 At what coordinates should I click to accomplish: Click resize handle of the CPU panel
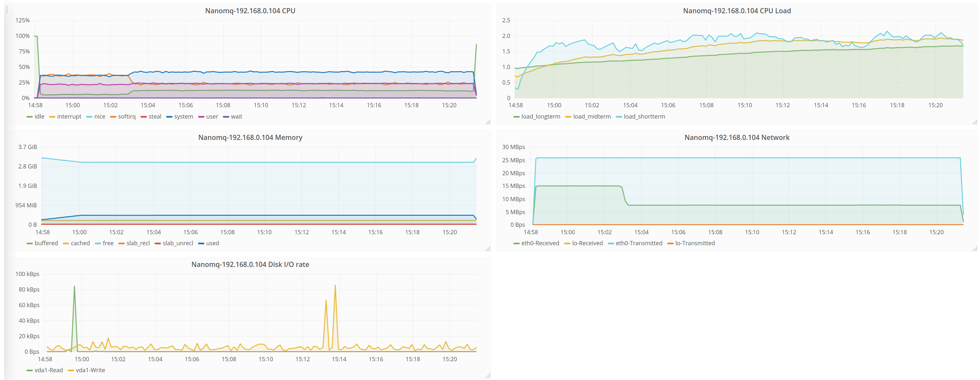488,122
